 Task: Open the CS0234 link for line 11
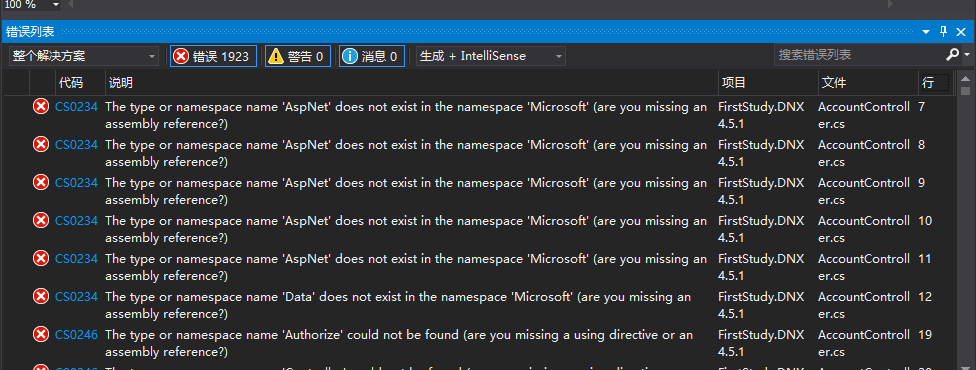tap(77, 259)
